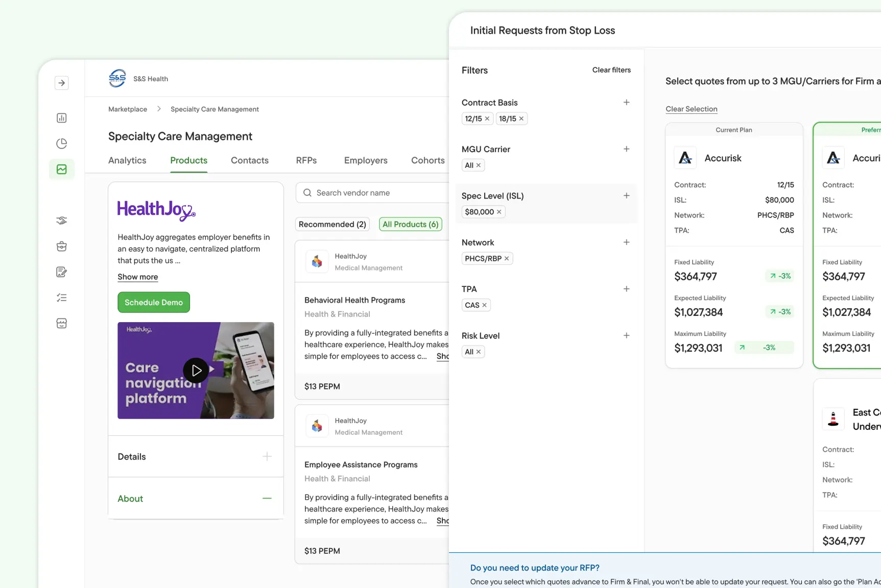Click the Clear filters link
Screen dimensions: 881x588
point(611,70)
